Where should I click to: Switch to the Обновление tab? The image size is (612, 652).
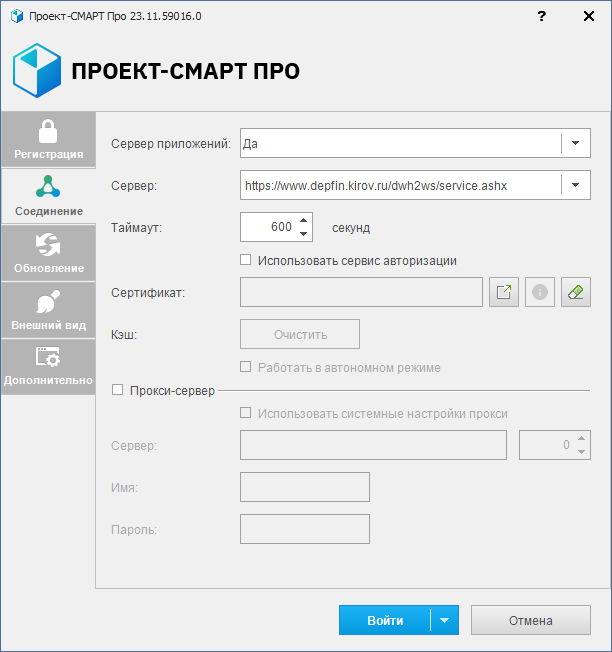pos(48,253)
